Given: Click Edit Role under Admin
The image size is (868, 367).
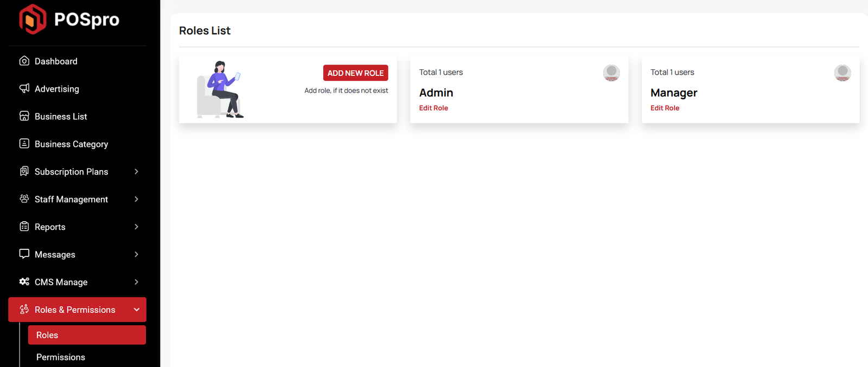Looking at the screenshot, I should pyautogui.click(x=433, y=108).
